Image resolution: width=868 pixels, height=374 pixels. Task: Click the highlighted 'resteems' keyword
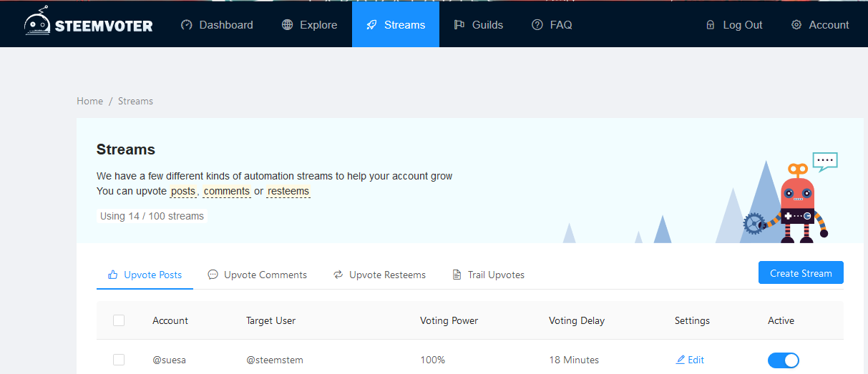(x=288, y=191)
